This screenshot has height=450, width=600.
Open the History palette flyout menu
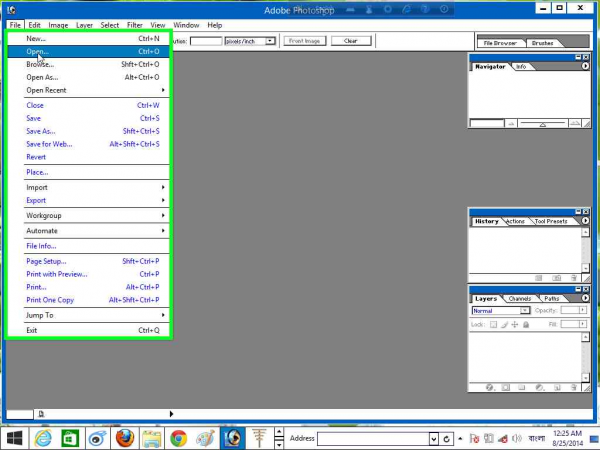coord(585,221)
